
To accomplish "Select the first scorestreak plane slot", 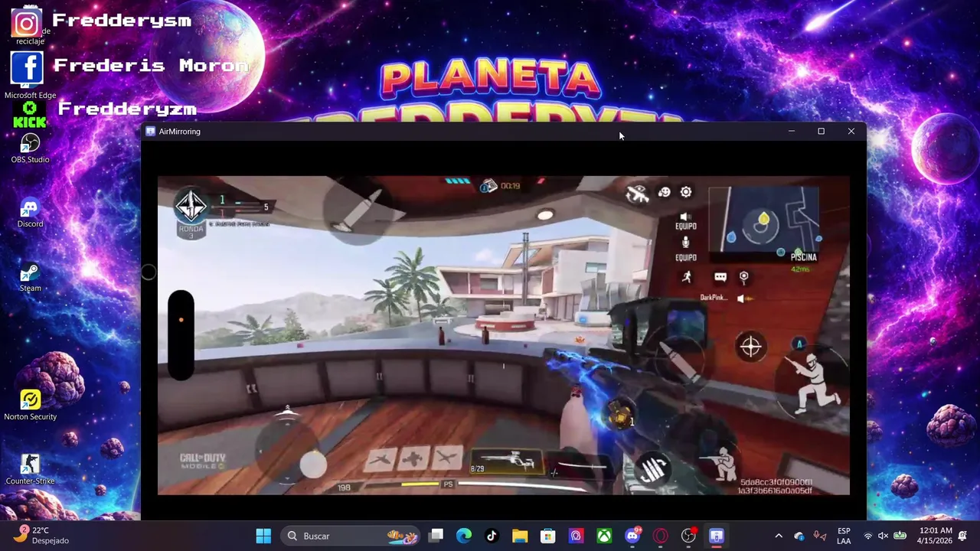I will coord(381,458).
